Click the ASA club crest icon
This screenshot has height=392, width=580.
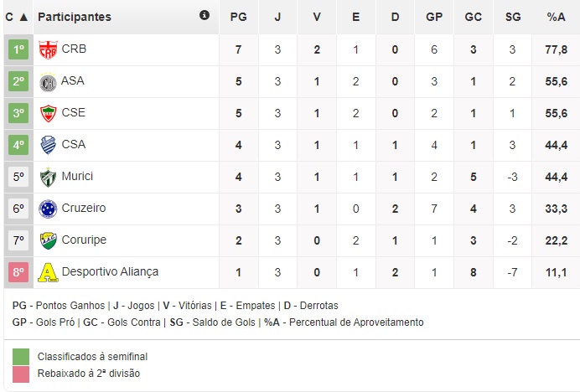pyautogui.click(x=49, y=82)
